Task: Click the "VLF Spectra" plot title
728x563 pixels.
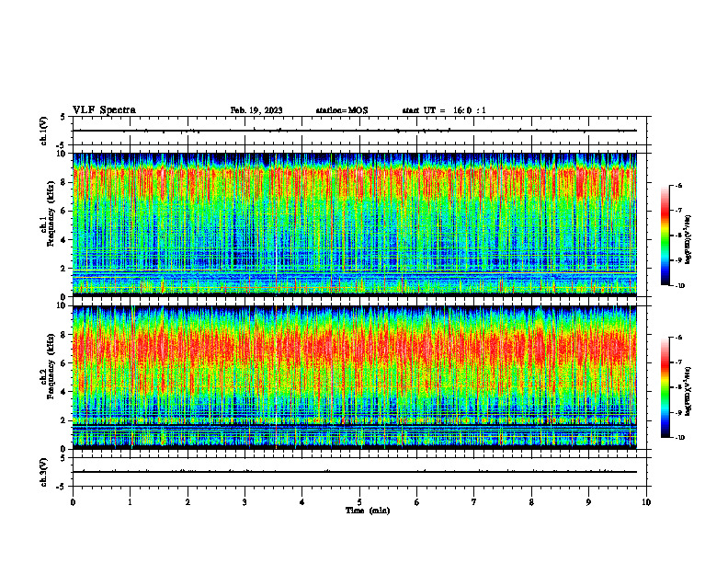Action: 104,110
